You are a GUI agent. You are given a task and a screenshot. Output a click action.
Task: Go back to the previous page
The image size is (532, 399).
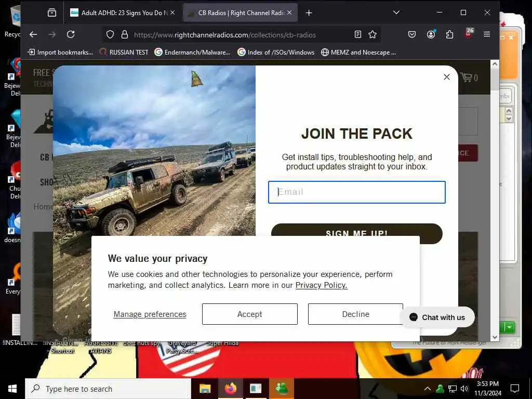(x=33, y=34)
